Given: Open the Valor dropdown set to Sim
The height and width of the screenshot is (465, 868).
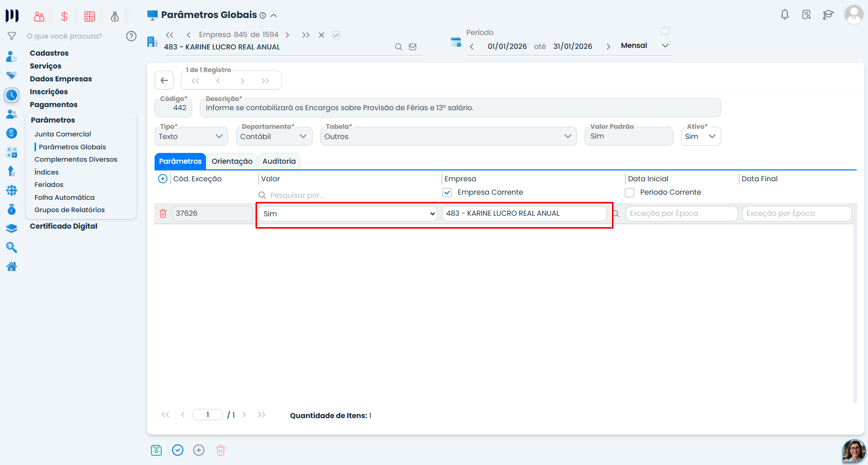Looking at the screenshot, I should click(348, 214).
